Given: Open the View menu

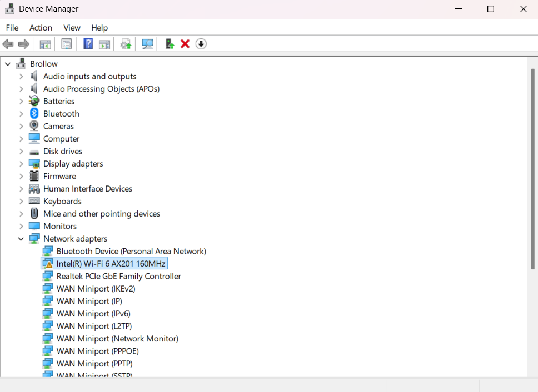Looking at the screenshot, I should (x=72, y=27).
